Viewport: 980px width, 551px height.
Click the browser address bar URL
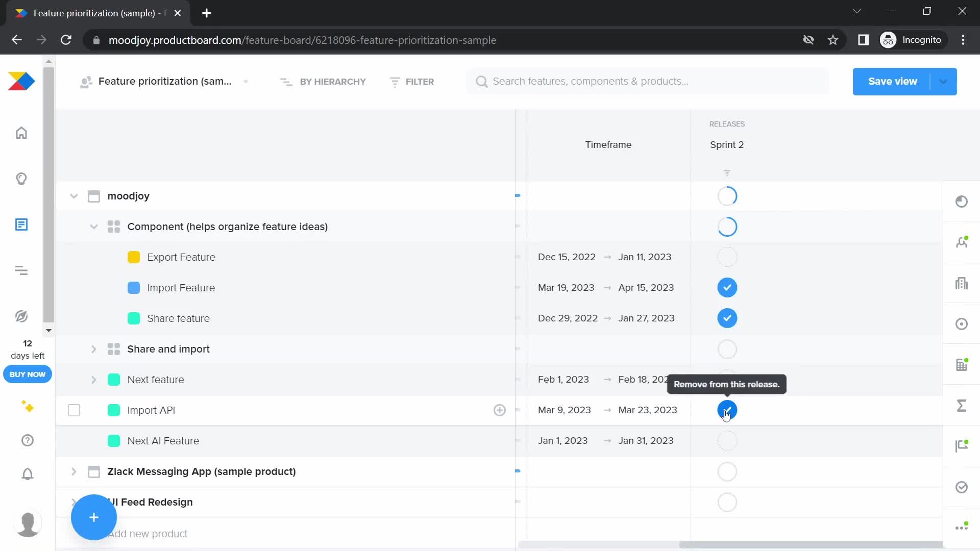click(x=302, y=40)
